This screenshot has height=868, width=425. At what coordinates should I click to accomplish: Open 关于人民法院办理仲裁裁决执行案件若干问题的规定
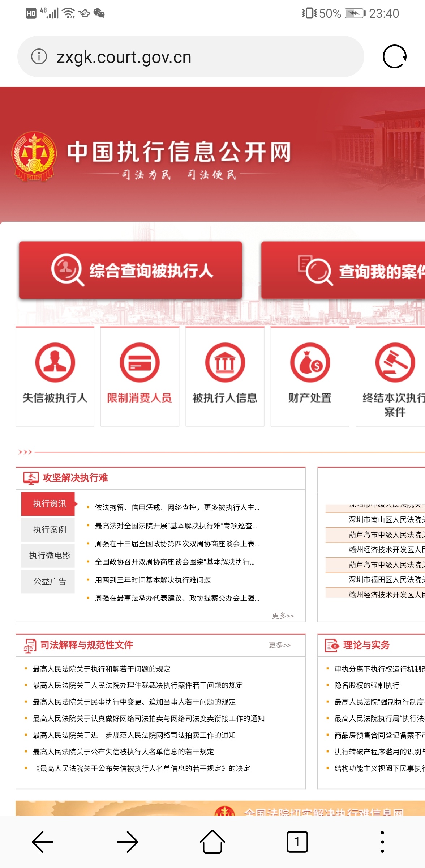click(x=138, y=685)
